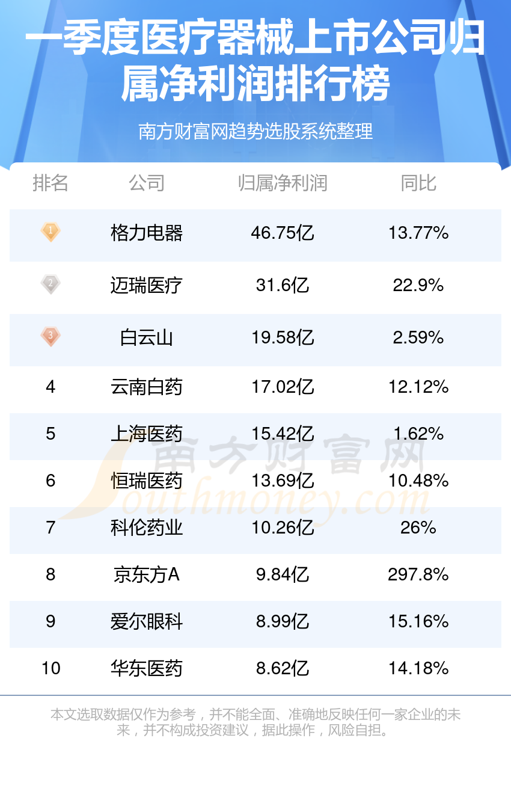The image size is (511, 812).
Task: Click the 10.26亿 profit for 科伦药业
Action: coord(283,527)
